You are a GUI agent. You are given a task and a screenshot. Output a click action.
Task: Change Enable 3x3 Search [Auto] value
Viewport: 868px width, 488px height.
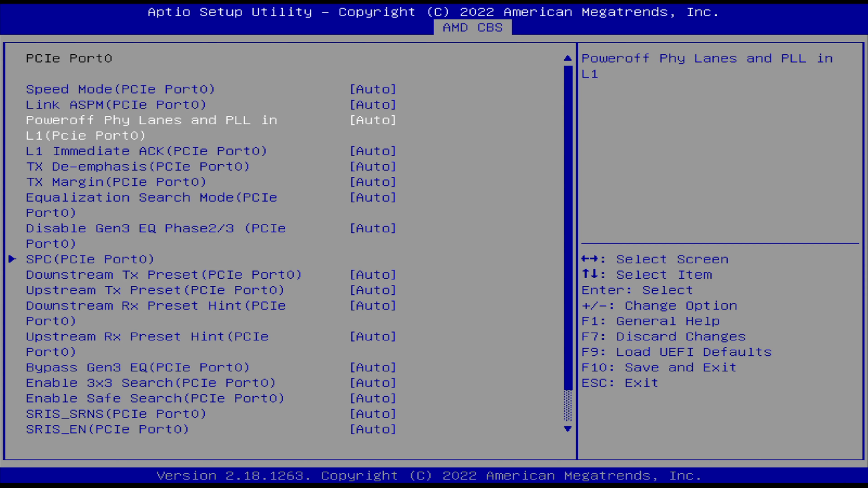coord(373,383)
